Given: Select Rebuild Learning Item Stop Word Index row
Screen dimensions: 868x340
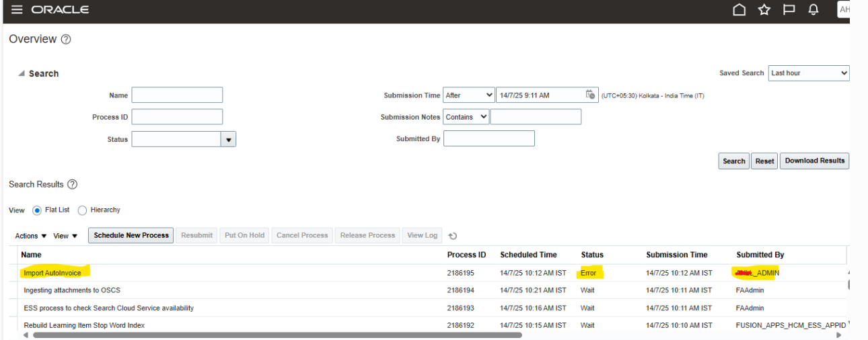Looking at the screenshot, I should click(431, 325).
